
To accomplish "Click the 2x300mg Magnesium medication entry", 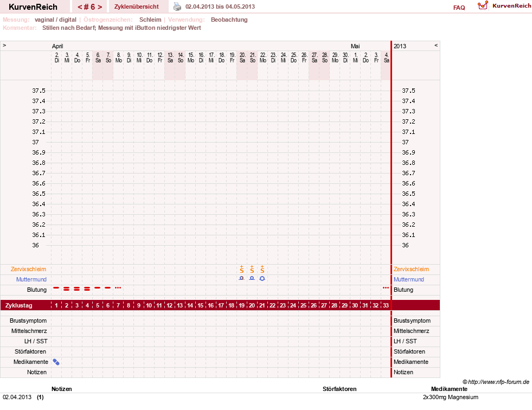I will click(x=451, y=397).
